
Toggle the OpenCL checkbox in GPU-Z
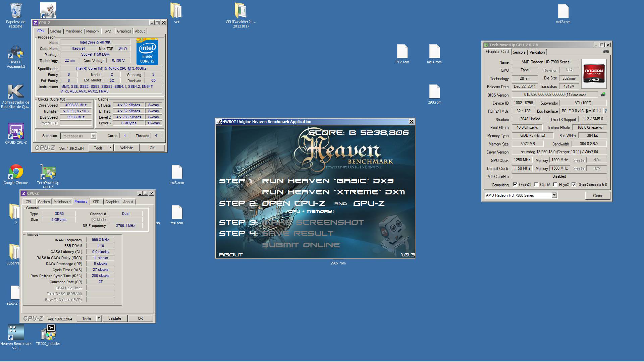(x=515, y=185)
